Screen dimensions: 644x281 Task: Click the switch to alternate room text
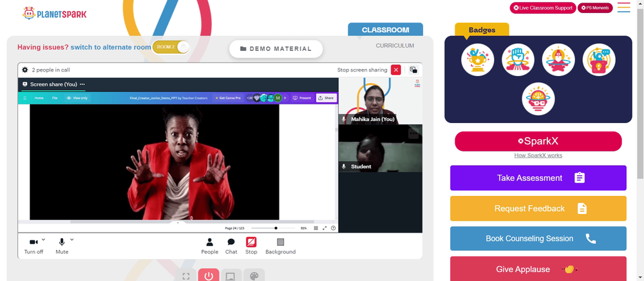pos(111,47)
